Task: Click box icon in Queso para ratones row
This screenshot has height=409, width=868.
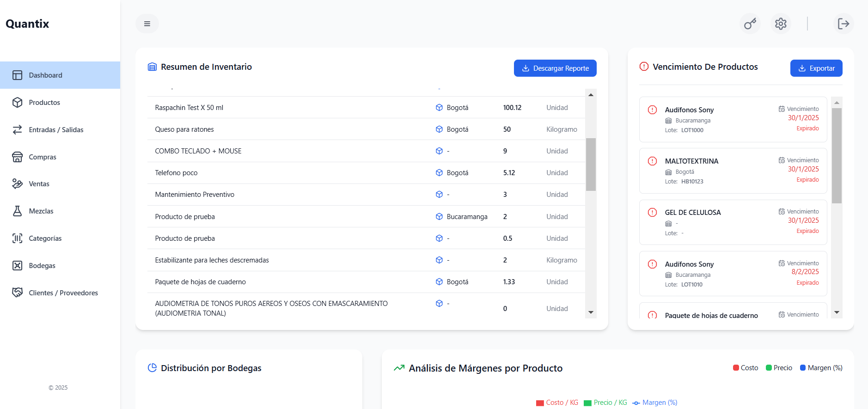Action: (439, 129)
